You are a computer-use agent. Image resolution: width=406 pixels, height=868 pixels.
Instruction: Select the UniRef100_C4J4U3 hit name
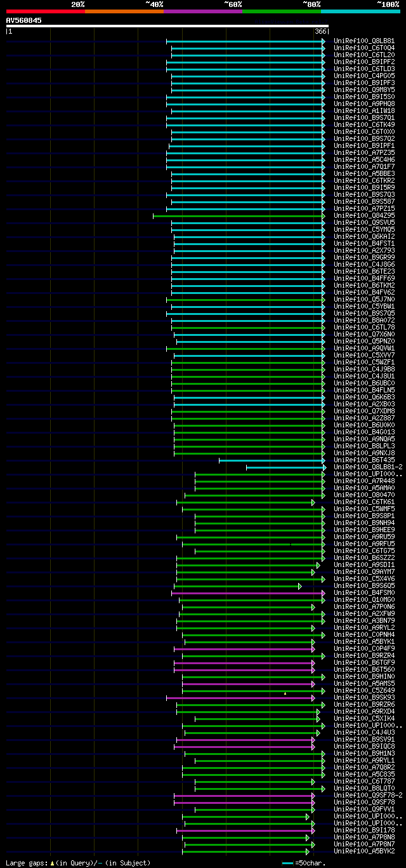coord(364,733)
